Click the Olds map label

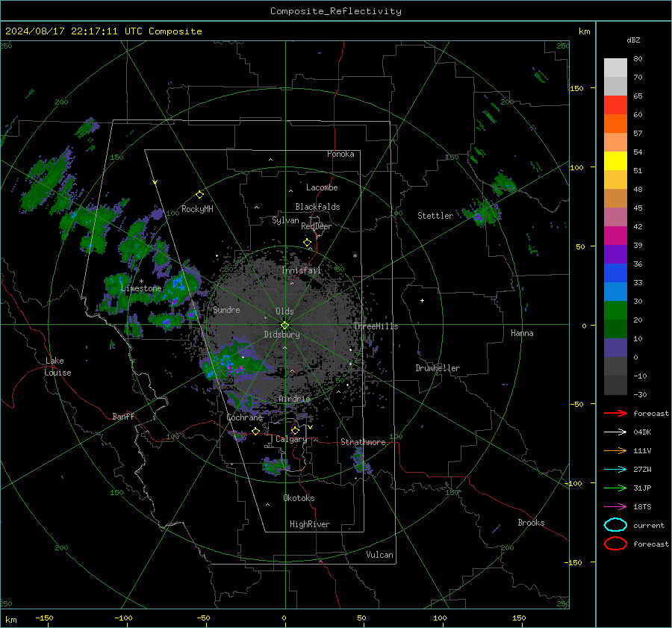(x=284, y=311)
